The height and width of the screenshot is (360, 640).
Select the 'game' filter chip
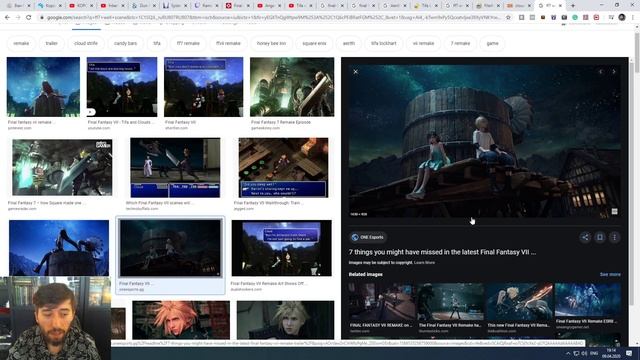tap(492, 43)
